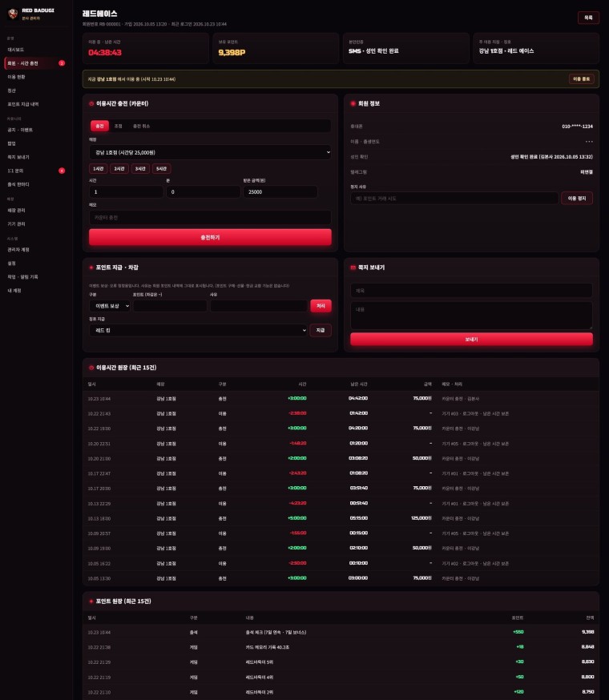
Task: Focus the 포인트 (차감은 -) input field
Action: click(x=170, y=306)
